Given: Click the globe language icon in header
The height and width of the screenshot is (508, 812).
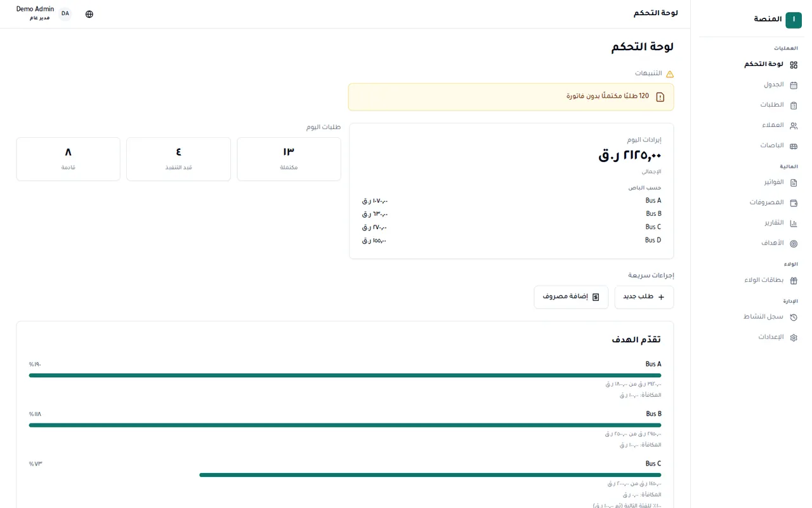Looking at the screenshot, I should 89,14.
